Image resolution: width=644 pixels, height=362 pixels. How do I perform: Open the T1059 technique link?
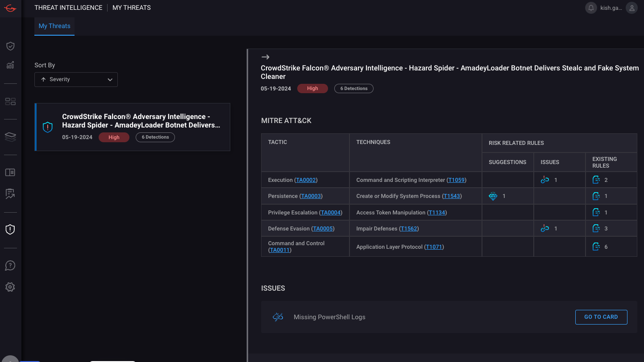tap(457, 180)
